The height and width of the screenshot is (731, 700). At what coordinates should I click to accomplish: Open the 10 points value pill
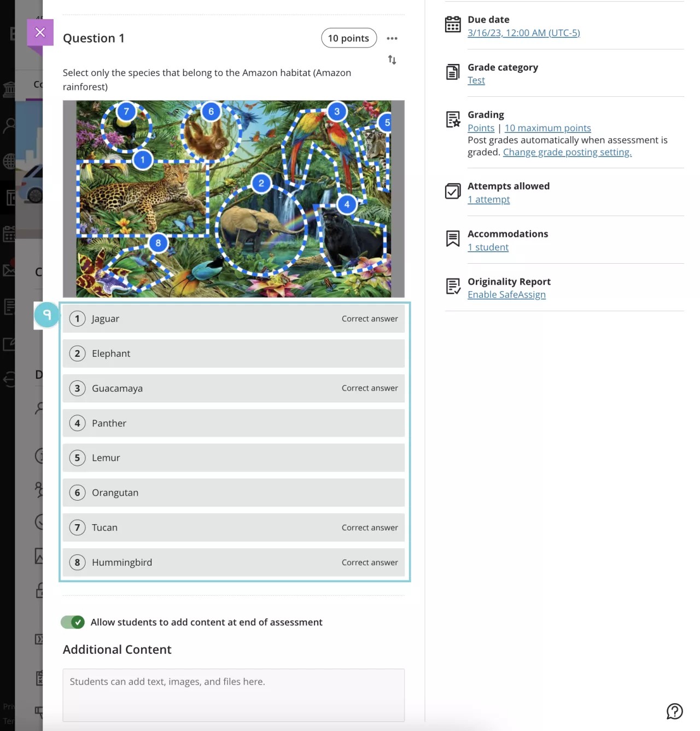pyautogui.click(x=348, y=38)
